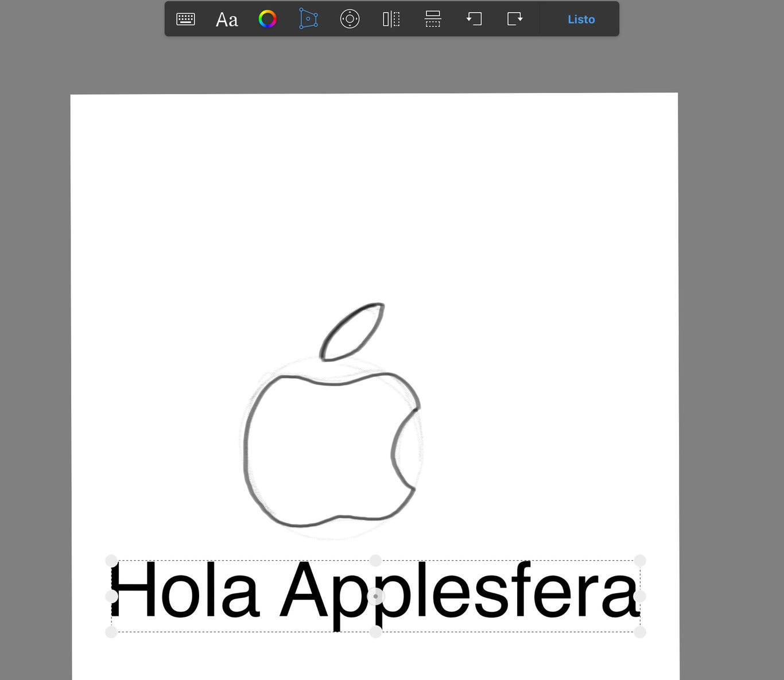Flip the text vertically
The image size is (784, 680).
[432, 19]
